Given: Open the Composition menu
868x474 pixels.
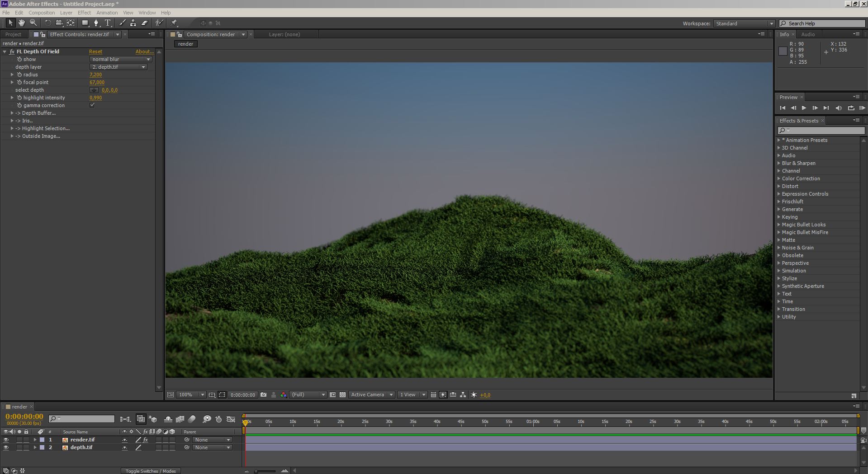Looking at the screenshot, I should tap(42, 13).
